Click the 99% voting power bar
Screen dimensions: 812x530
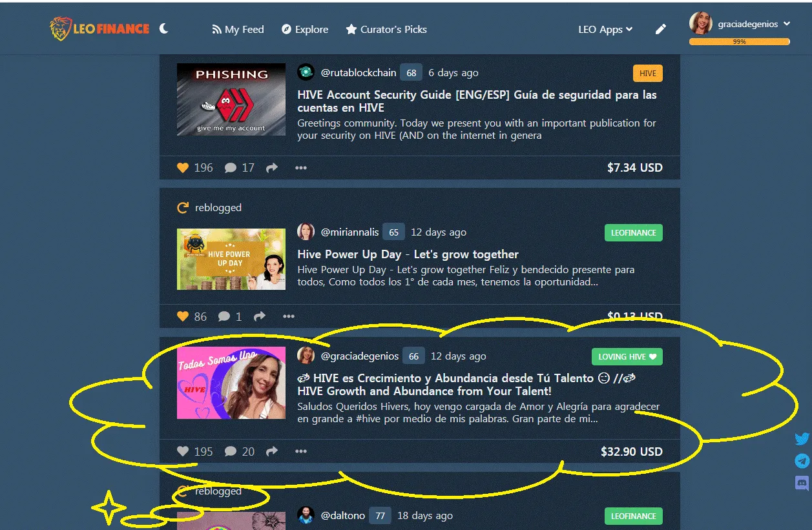tap(739, 41)
